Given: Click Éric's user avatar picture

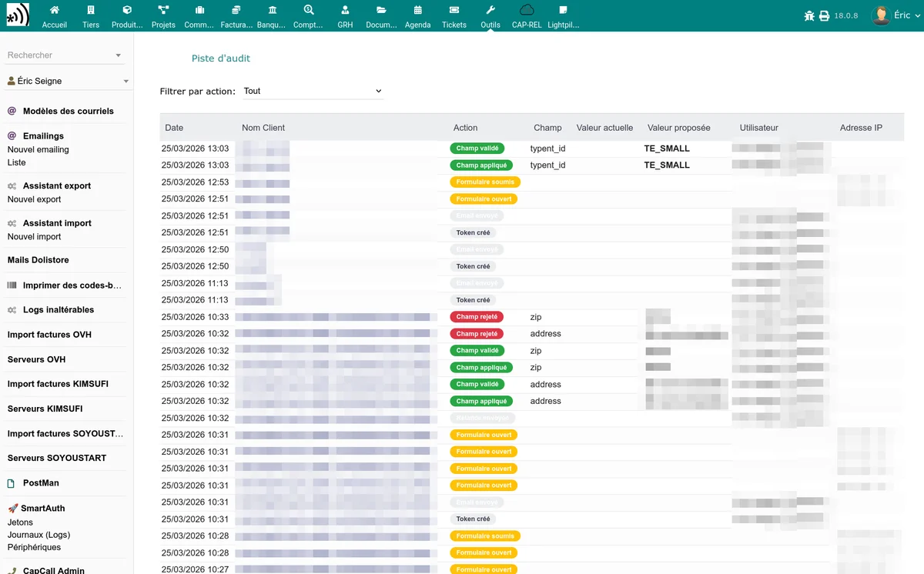Looking at the screenshot, I should [x=881, y=15].
